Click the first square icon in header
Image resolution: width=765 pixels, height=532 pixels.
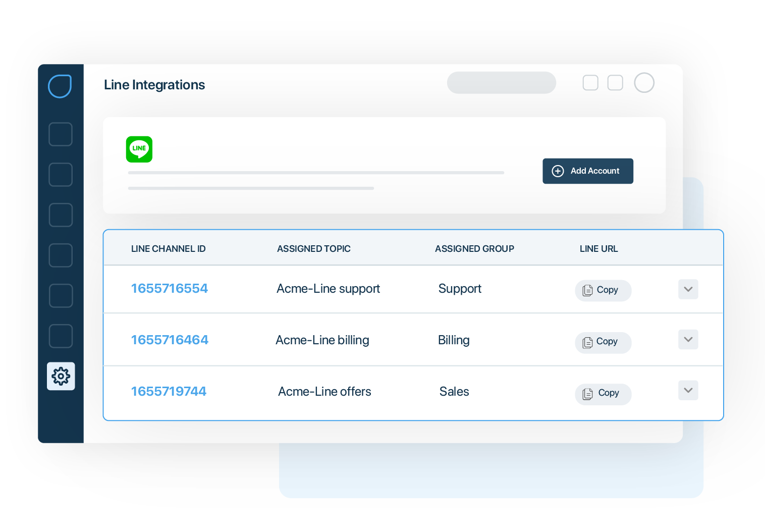(590, 83)
